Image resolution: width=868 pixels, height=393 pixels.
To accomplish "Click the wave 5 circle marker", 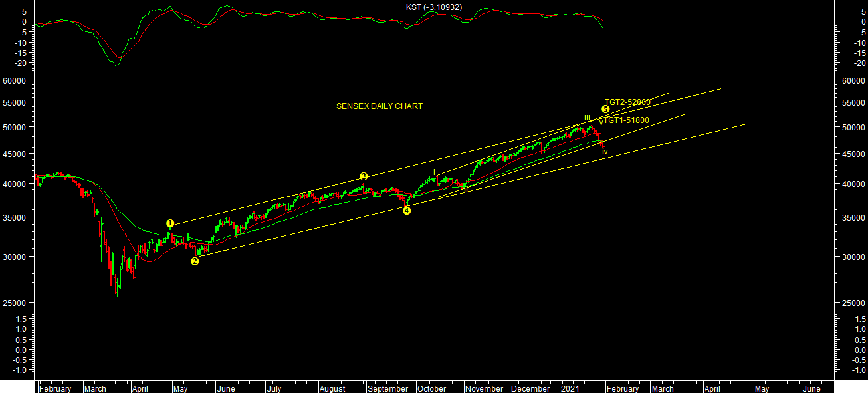I will [x=605, y=109].
